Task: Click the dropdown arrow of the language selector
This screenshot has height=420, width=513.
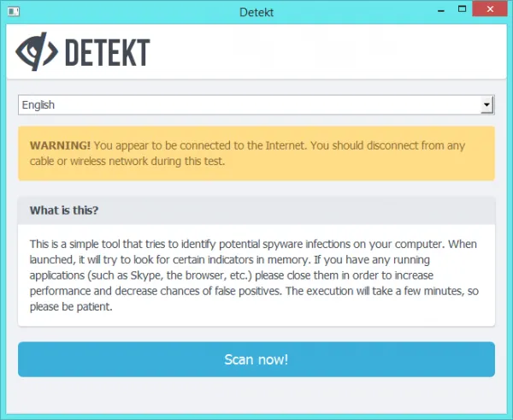Action: click(486, 104)
